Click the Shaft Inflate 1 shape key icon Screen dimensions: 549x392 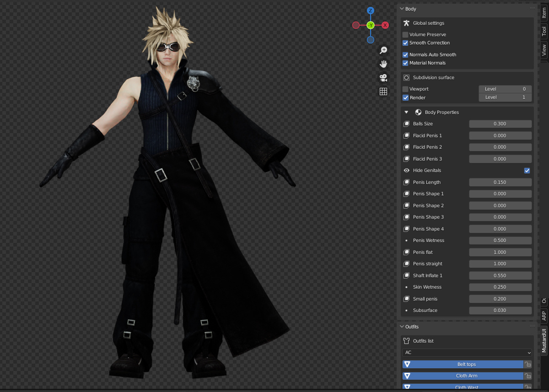pyautogui.click(x=406, y=275)
